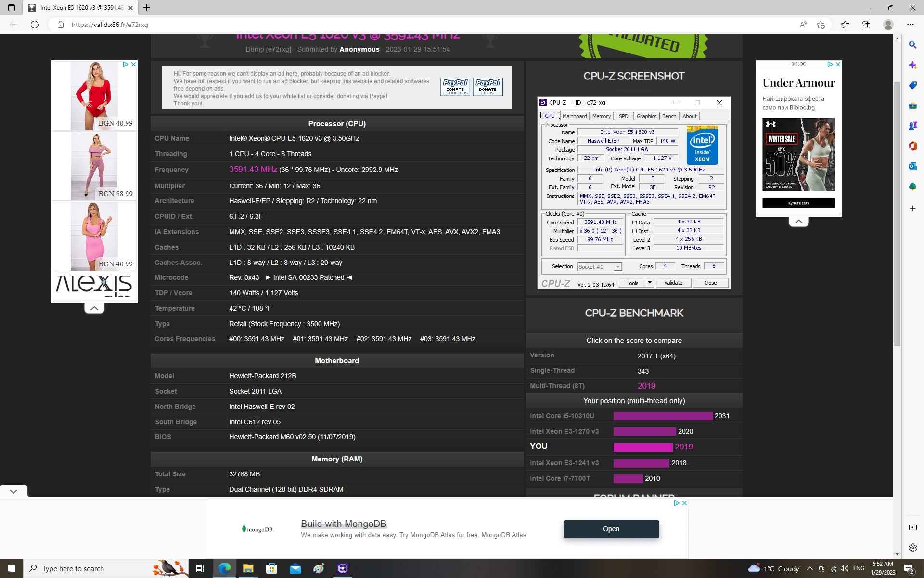Open Task View from taskbar
Screen dimensions: 924x578
200,568
